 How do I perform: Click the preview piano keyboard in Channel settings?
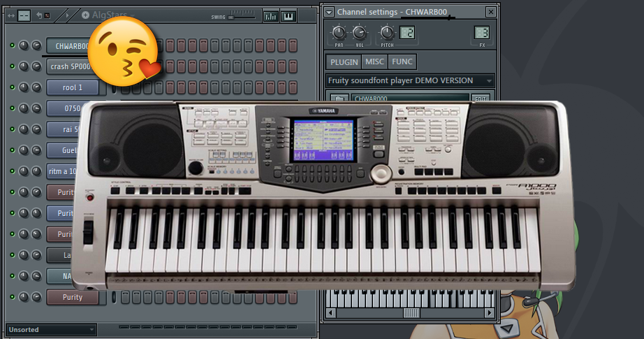[x=410, y=298]
